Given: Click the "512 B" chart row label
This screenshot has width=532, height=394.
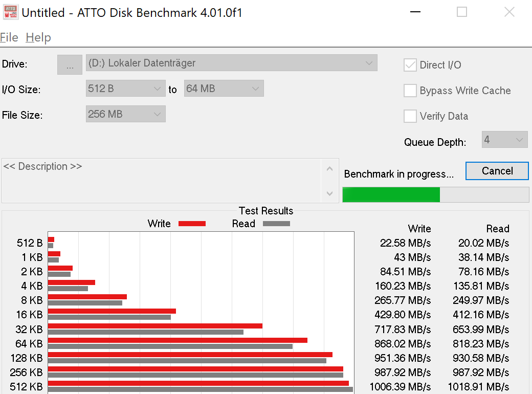Looking at the screenshot, I should [30, 243].
